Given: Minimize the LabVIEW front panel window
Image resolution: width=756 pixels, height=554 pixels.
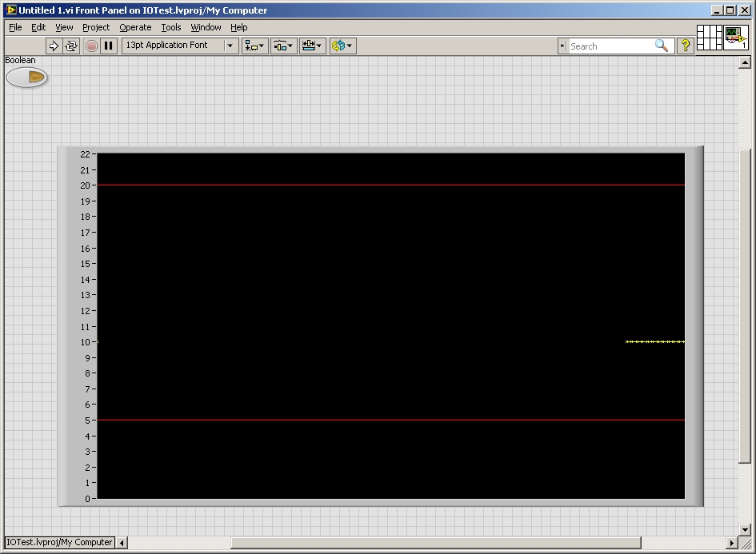Looking at the screenshot, I should click(x=717, y=10).
